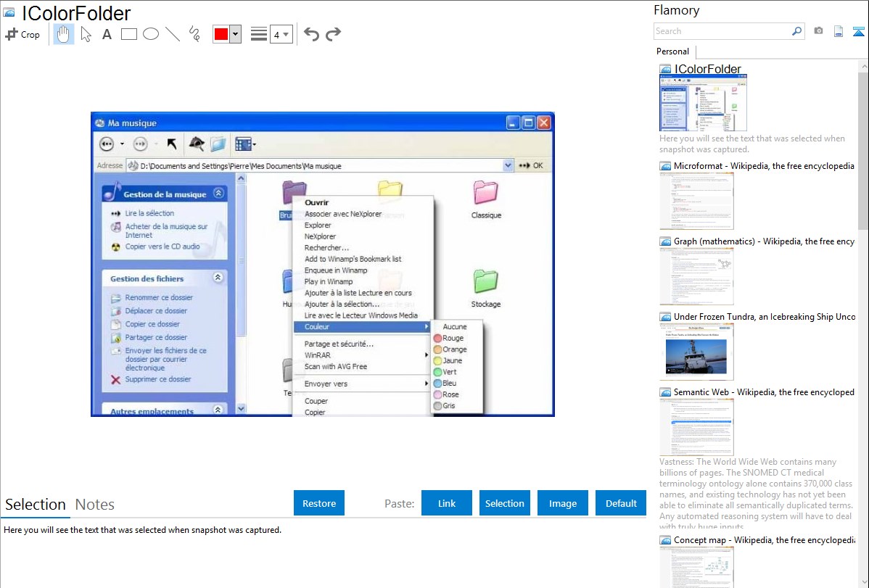Select the Crop tool
The height and width of the screenshot is (588, 869).
pos(22,34)
